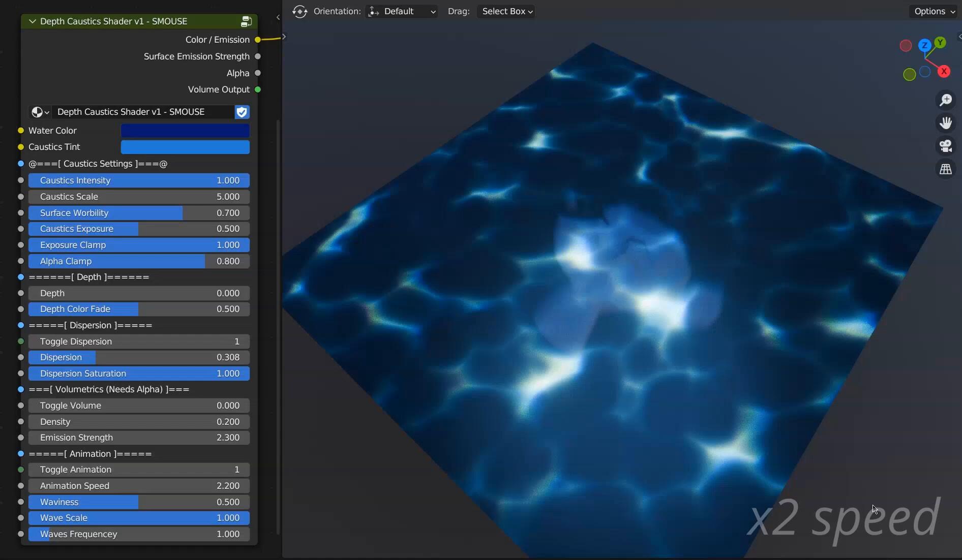Toggle the Animation value field
Image resolution: width=962 pixels, height=560 pixels.
click(x=138, y=470)
